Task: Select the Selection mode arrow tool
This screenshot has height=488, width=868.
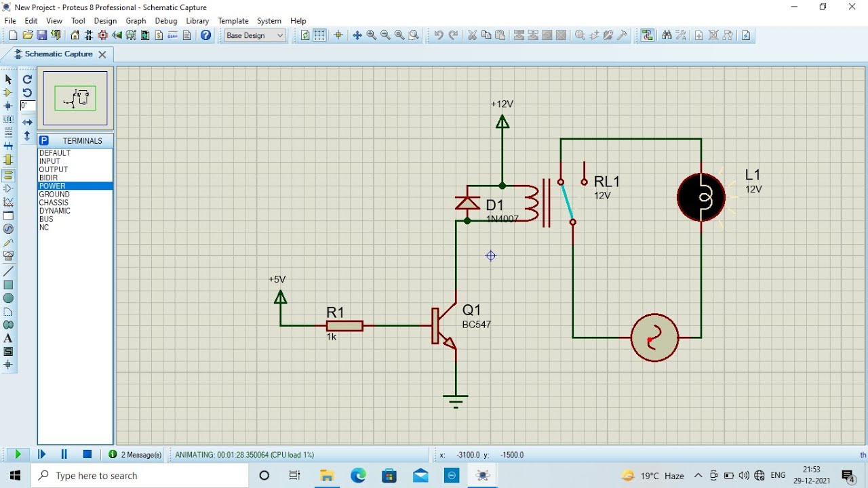Action: tap(8, 79)
